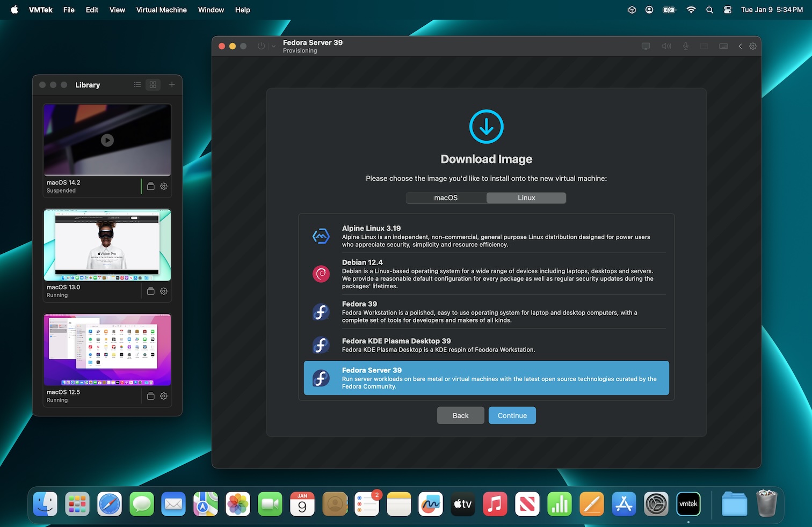Image resolution: width=812 pixels, height=527 pixels.
Task: Switch Library to grid view
Action: coord(153,85)
